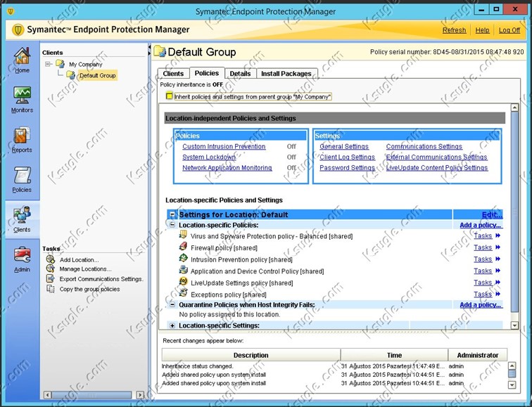Click the recent changes scroll down arrow
The width and height of the screenshot is (532, 407).
pyautogui.click(x=512, y=385)
